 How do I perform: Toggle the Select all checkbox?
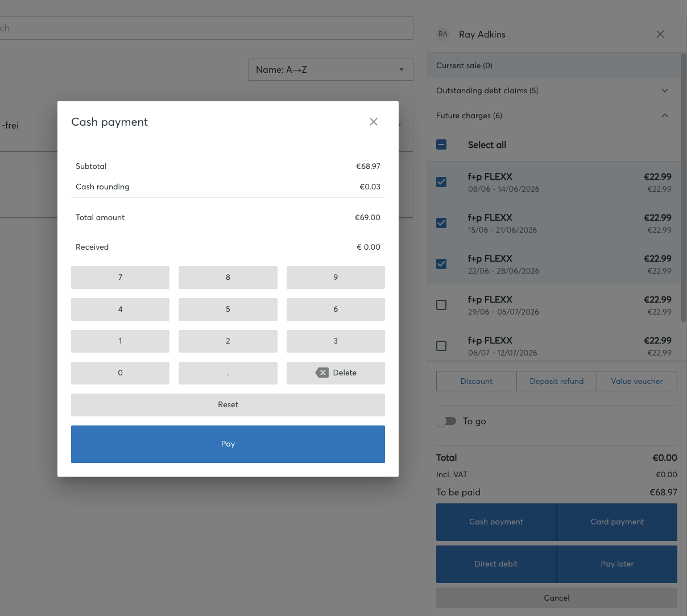coord(441,144)
